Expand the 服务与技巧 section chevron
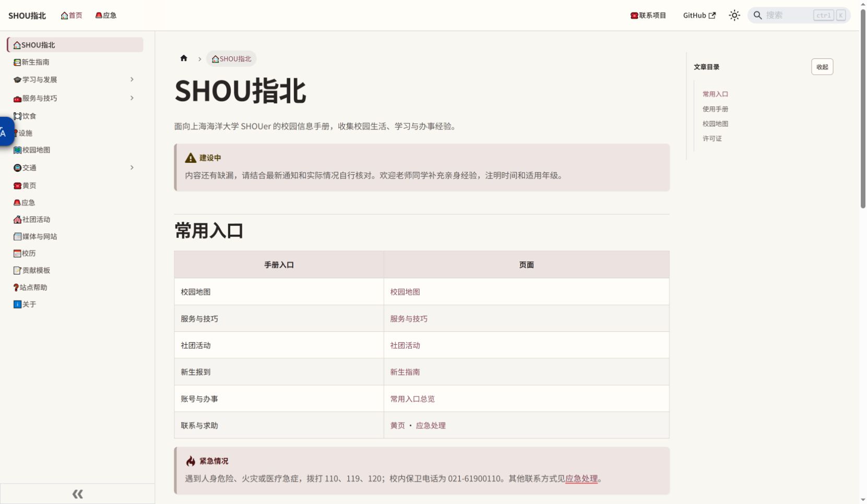The height and width of the screenshot is (504, 867). 132,98
